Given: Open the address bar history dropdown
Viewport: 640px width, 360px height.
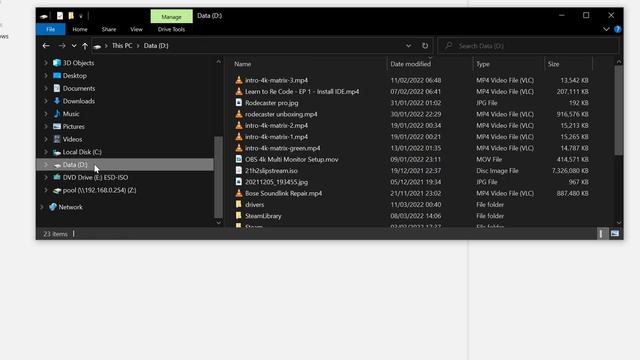Looking at the screenshot, I should 409,46.
